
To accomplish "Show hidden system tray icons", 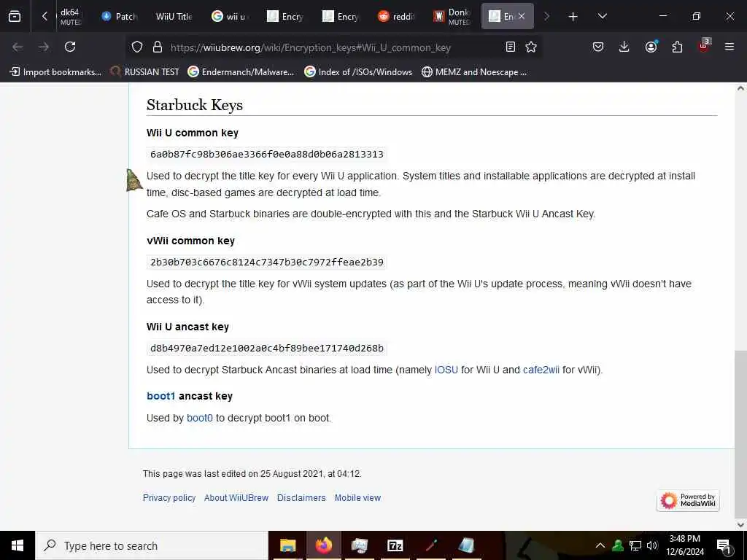I will tap(600, 545).
